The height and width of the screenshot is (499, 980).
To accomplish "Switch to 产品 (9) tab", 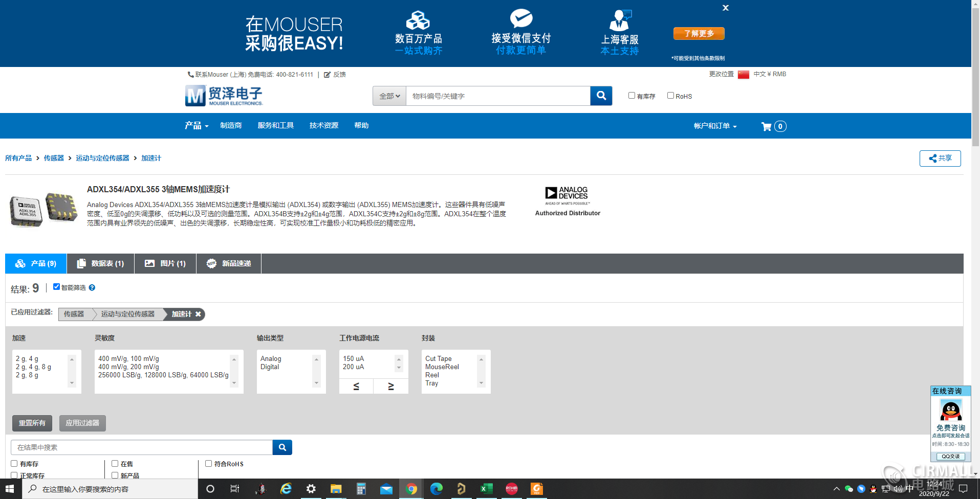I will point(36,263).
